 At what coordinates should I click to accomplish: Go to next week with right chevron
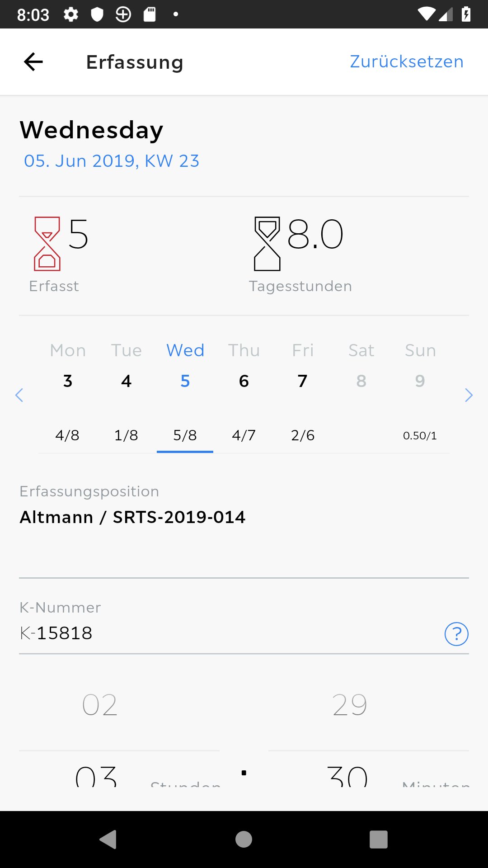(x=469, y=395)
